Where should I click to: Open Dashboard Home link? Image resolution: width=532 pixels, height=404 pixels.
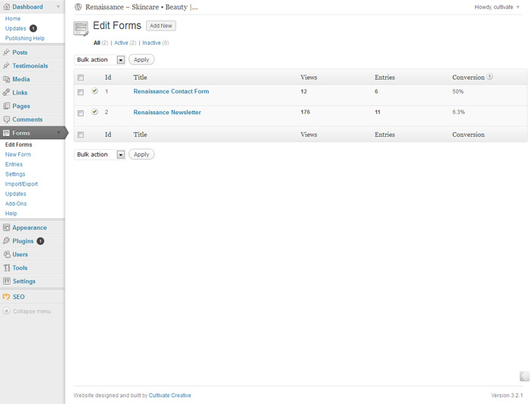click(x=13, y=19)
